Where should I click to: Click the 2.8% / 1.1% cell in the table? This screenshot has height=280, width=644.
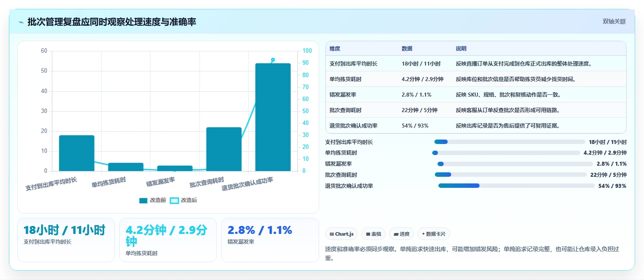[x=416, y=95]
